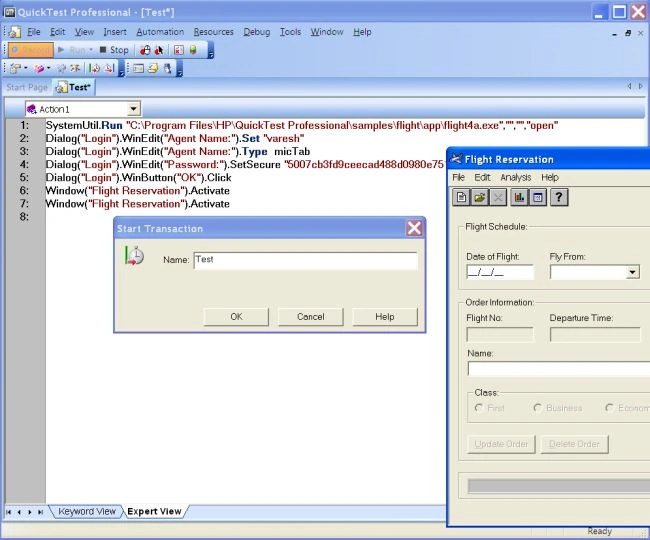Click the order Name field in Flight Reservation
The width and height of the screenshot is (650, 540).
[558, 369]
